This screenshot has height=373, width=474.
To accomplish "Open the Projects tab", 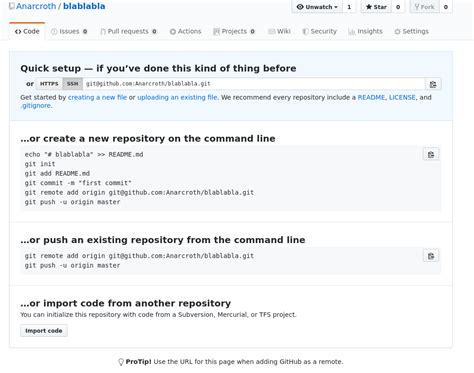I will (x=234, y=31).
